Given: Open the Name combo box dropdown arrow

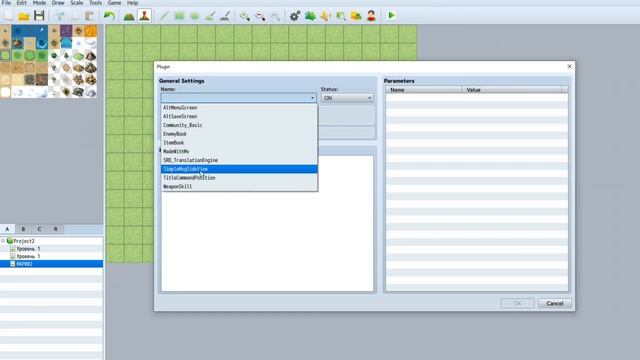Looking at the screenshot, I should click(313, 98).
